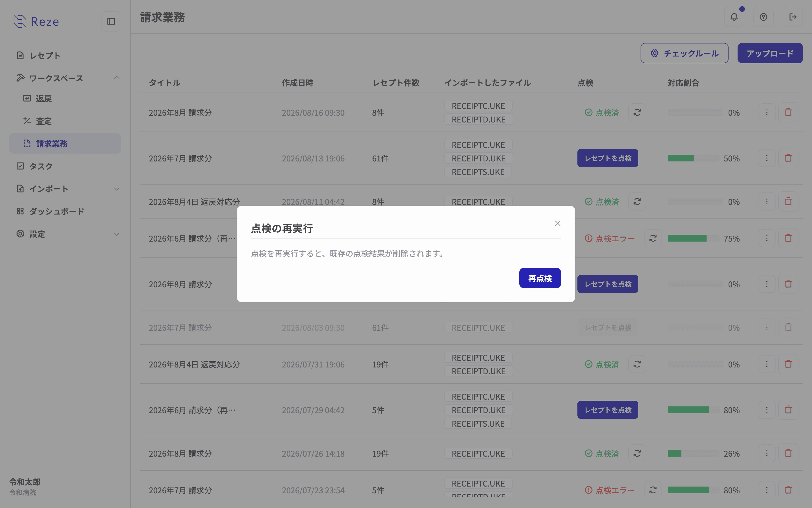Re-run check icon for 2026/07/23 23:54 row
The width and height of the screenshot is (812, 508).
click(x=653, y=490)
